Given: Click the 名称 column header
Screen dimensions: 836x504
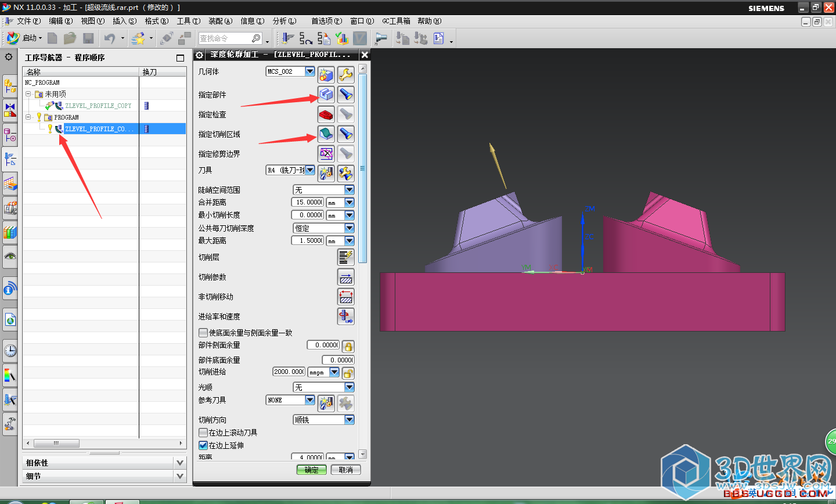Looking at the screenshot, I should point(81,72).
